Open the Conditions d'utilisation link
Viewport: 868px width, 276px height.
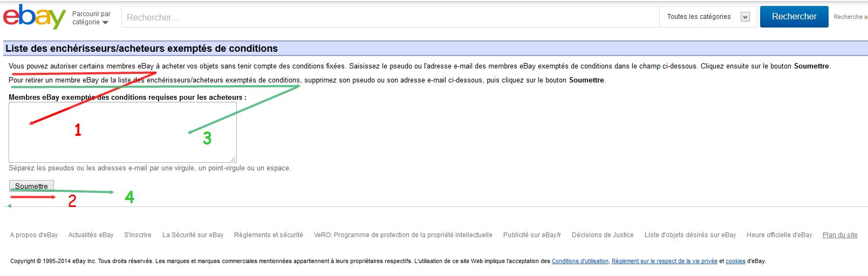(580, 261)
